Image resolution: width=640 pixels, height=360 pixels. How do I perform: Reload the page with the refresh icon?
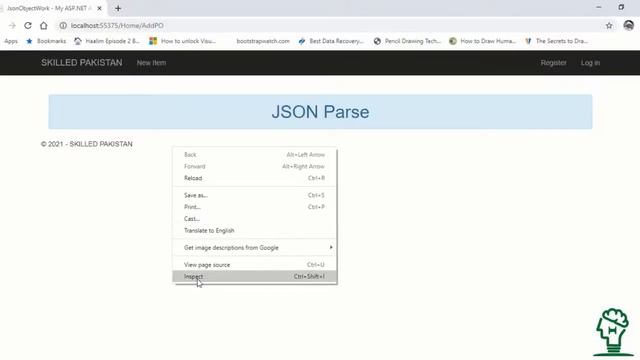click(28, 26)
